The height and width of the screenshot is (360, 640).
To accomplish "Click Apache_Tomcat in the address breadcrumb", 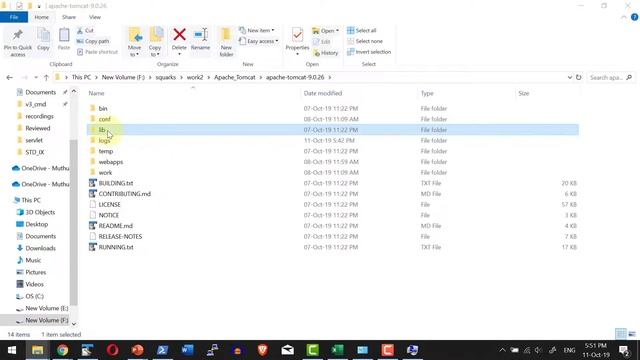I will (x=235, y=77).
